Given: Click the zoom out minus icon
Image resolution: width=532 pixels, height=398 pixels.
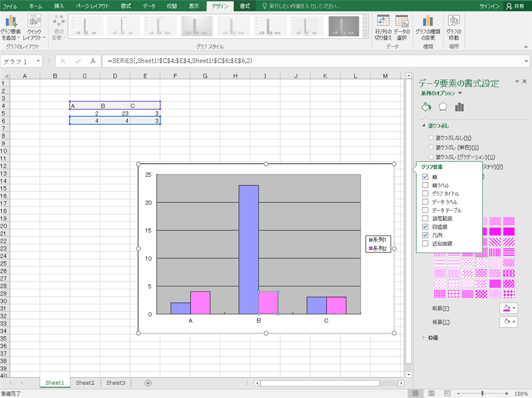Looking at the screenshot, I should 458,394.
